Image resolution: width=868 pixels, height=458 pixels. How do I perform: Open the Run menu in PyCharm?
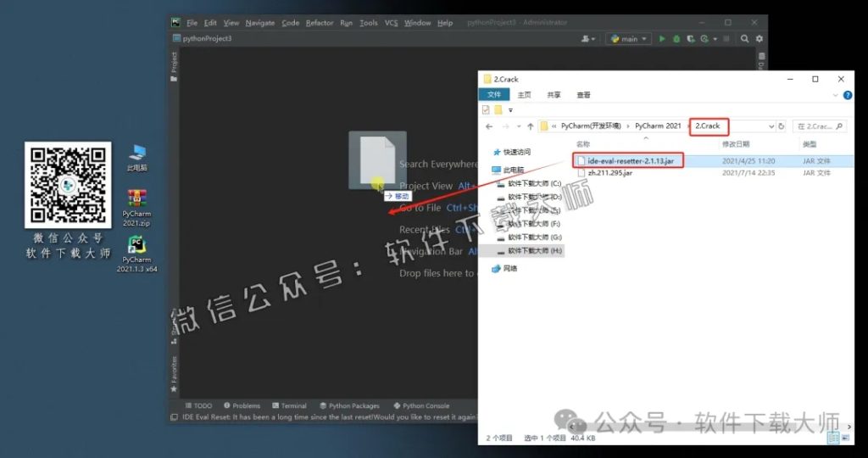346,23
